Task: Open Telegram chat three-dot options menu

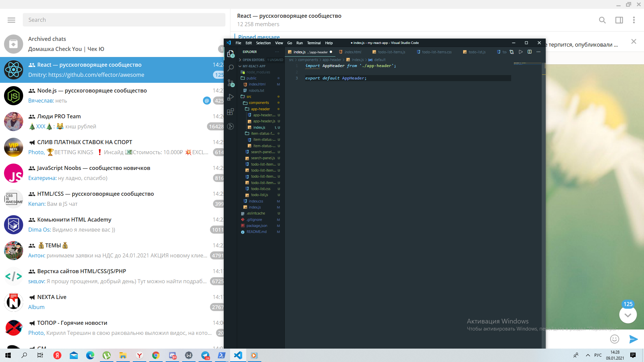Action: [634, 20]
